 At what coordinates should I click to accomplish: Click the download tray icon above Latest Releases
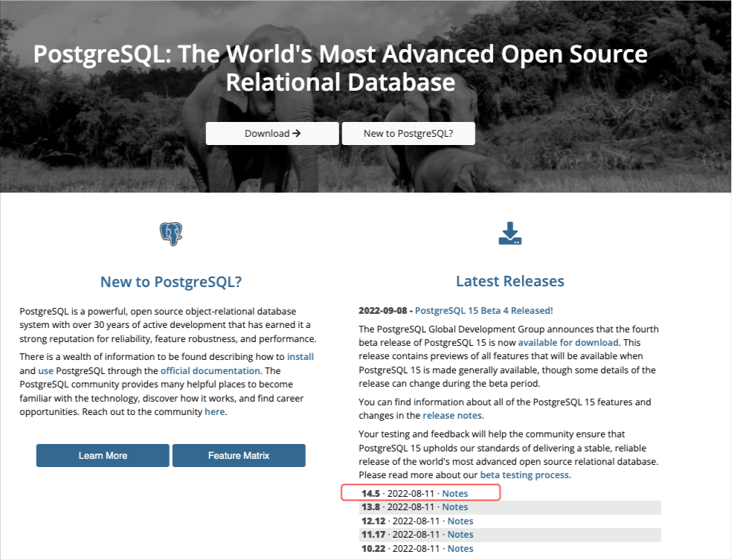pyautogui.click(x=510, y=234)
